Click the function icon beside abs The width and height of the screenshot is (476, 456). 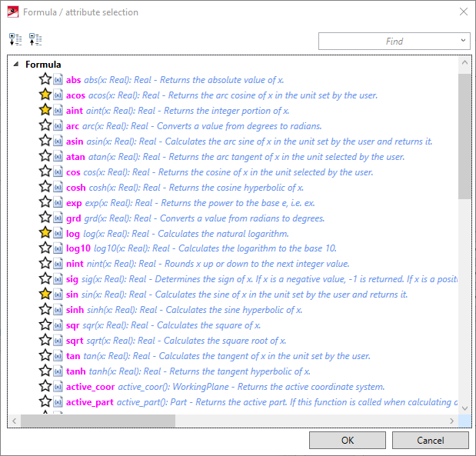58,79
